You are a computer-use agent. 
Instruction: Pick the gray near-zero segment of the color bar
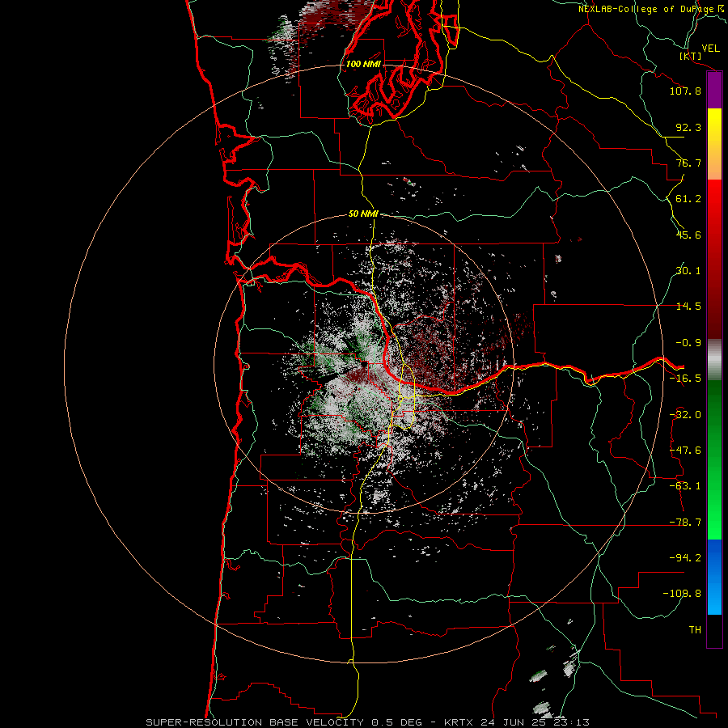pos(714,360)
